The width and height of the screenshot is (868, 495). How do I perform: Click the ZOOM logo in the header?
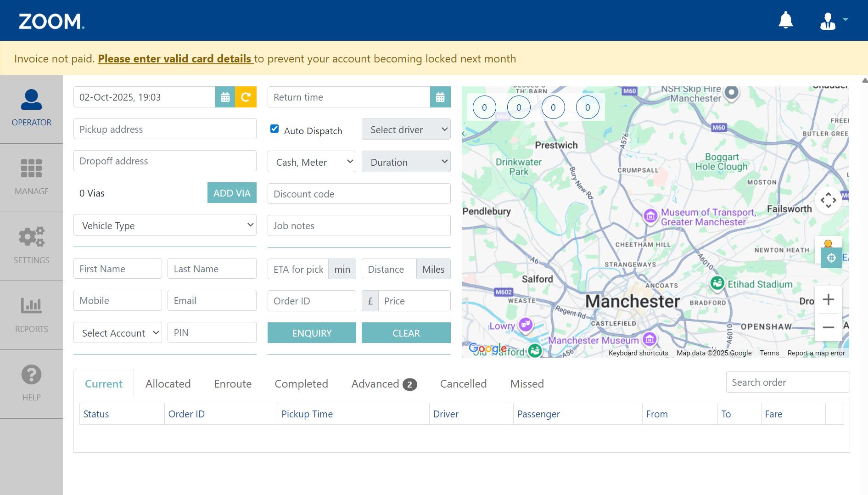tap(51, 21)
